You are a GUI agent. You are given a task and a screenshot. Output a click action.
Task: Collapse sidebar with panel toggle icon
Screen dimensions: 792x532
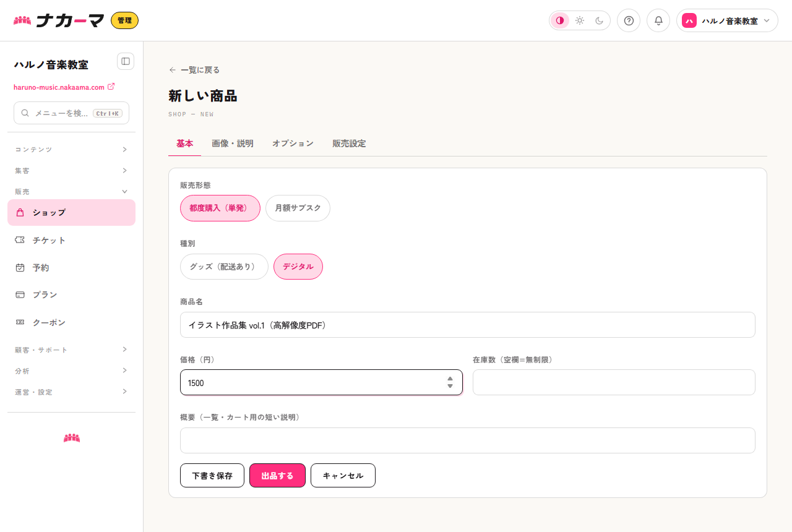[126, 61]
